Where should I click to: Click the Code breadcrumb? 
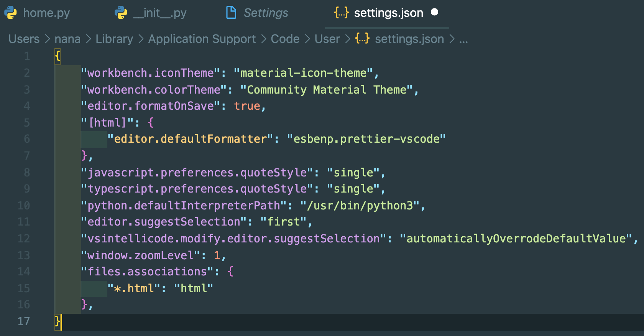(x=285, y=39)
